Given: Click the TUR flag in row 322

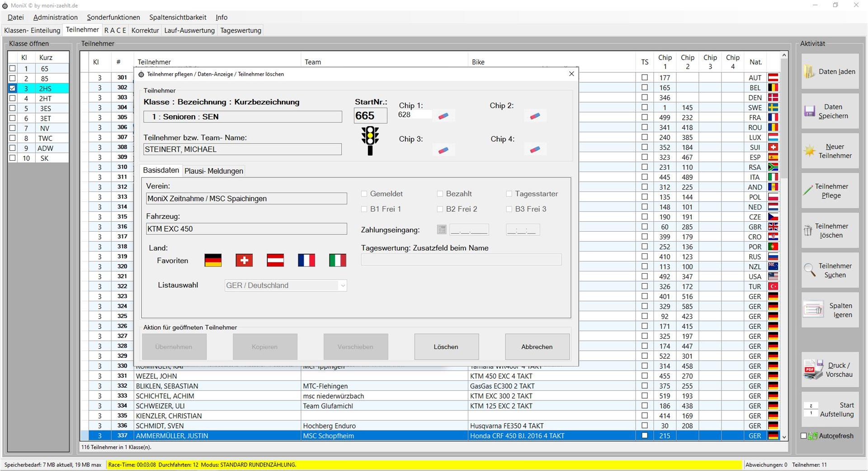Looking at the screenshot, I should click(x=774, y=287).
